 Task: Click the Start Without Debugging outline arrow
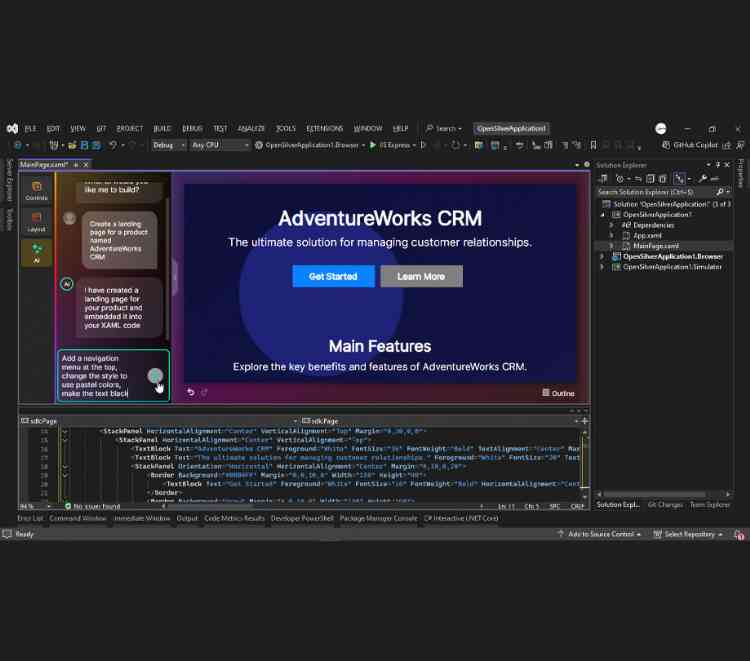pyautogui.click(x=423, y=145)
